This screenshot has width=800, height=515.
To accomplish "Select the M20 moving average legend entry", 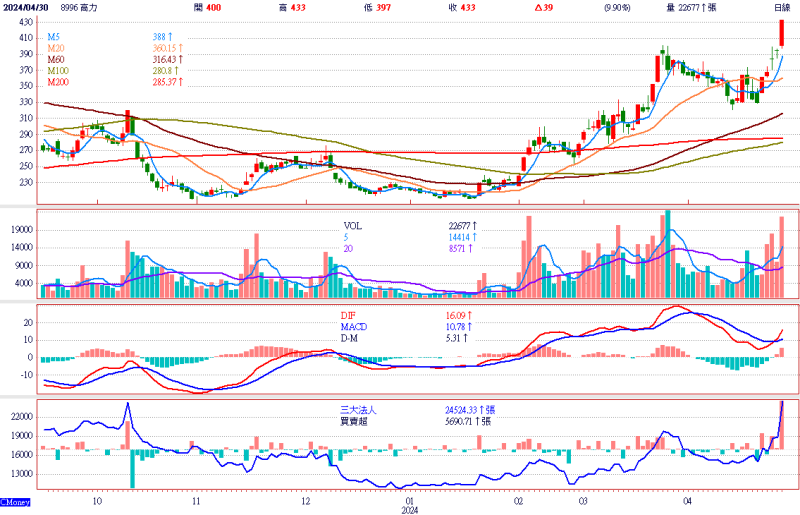I will click(x=55, y=48).
